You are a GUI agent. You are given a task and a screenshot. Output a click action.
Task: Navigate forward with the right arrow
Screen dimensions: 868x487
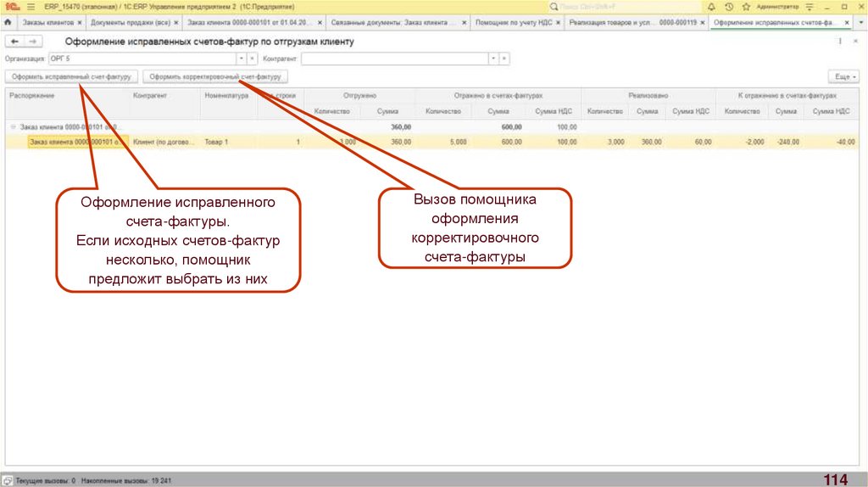[x=32, y=42]
